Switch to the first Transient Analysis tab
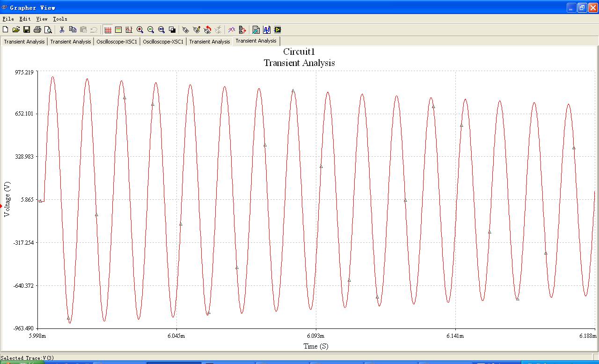 click(x=24, y=42)
